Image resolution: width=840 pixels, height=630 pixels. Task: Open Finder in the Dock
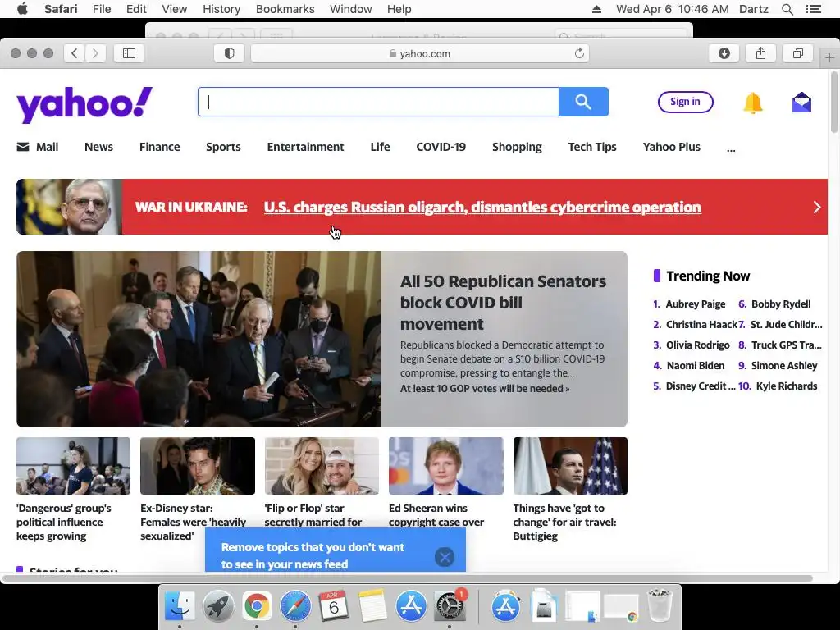point(179,606)
